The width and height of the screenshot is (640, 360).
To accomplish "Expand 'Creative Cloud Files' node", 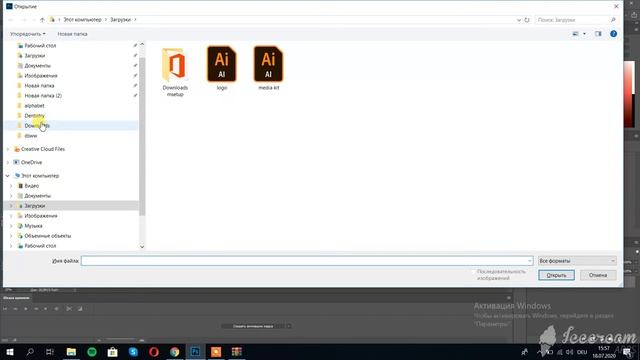I will (x=7, y=149).
